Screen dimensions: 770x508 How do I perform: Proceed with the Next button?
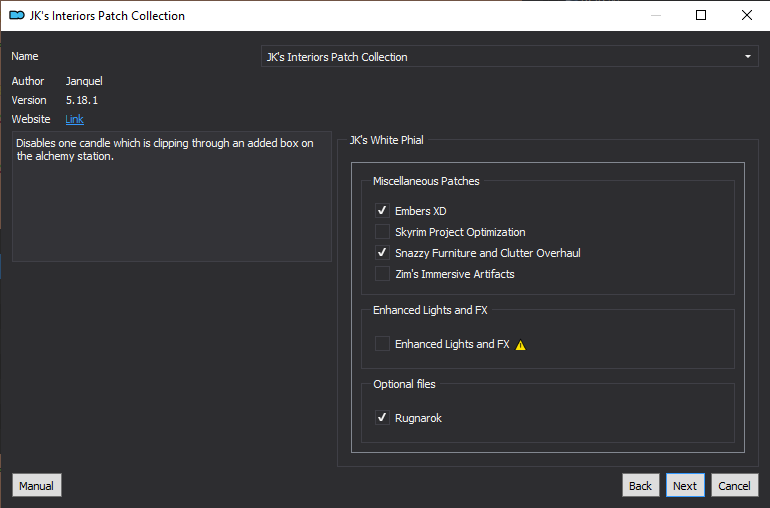tap(685, 485)
